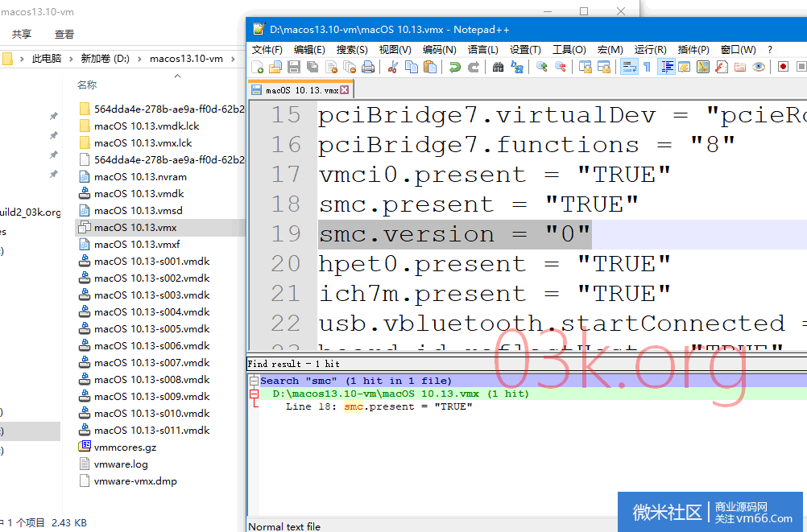Open Explorer's 查看 ribbon tab
Image resolution: width=807 pixels, height=532 pixels.
click(x=64, y=34)
